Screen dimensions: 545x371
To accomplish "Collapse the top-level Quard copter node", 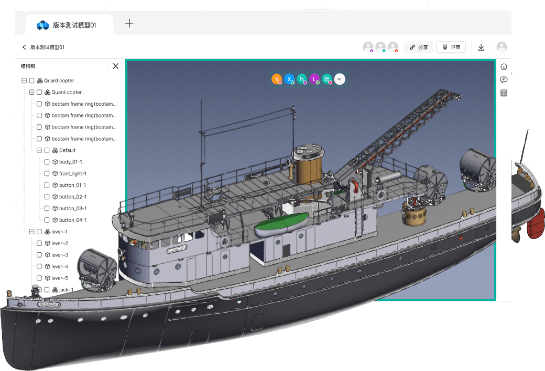I will [24, 81].
